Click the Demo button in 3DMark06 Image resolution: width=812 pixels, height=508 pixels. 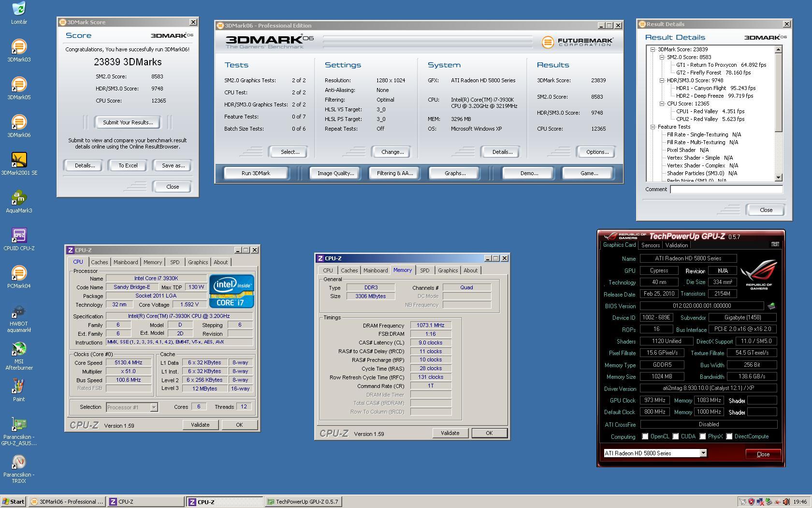coord(529,173)
